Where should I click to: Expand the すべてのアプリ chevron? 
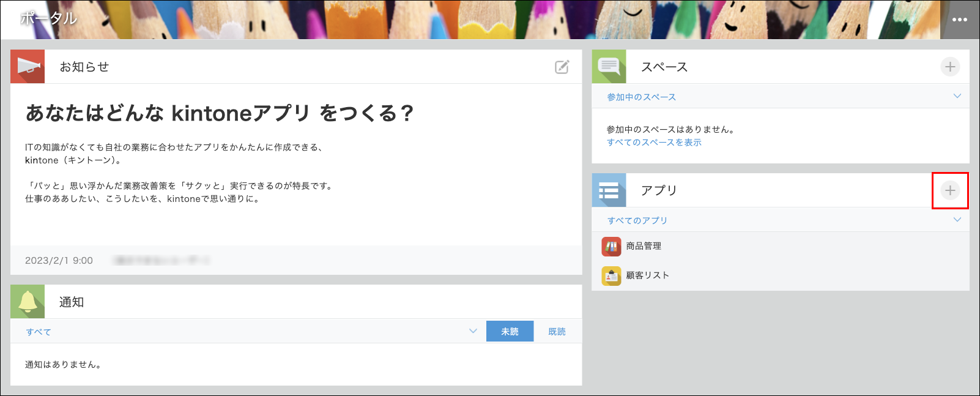point(957,220)
